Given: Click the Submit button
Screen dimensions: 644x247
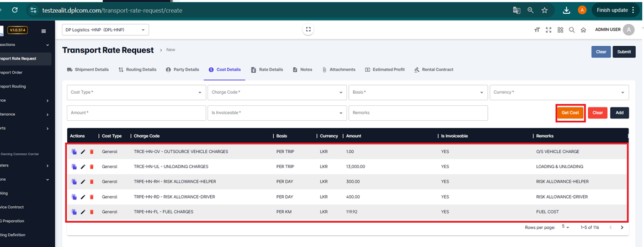Looking at the screenshot, I should [x=624, y=52].
